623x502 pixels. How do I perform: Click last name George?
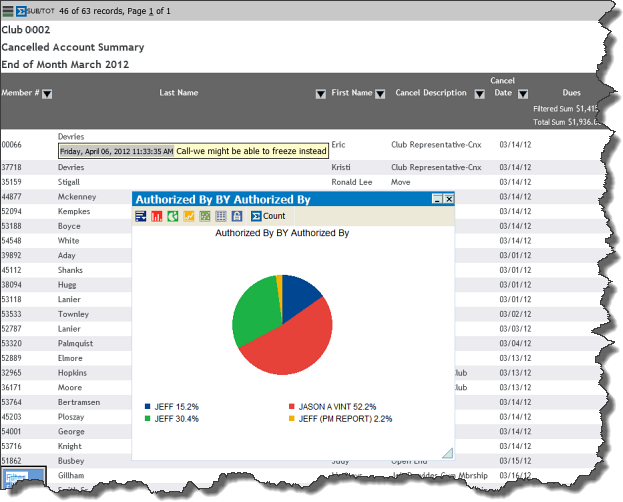[71, 432]
